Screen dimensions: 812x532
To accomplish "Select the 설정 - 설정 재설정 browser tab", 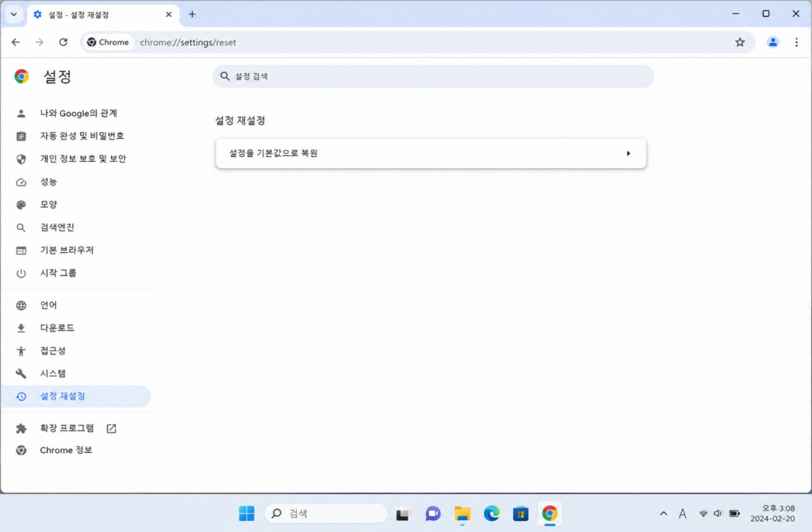I will pyautogui.click(x=102, y=14).
